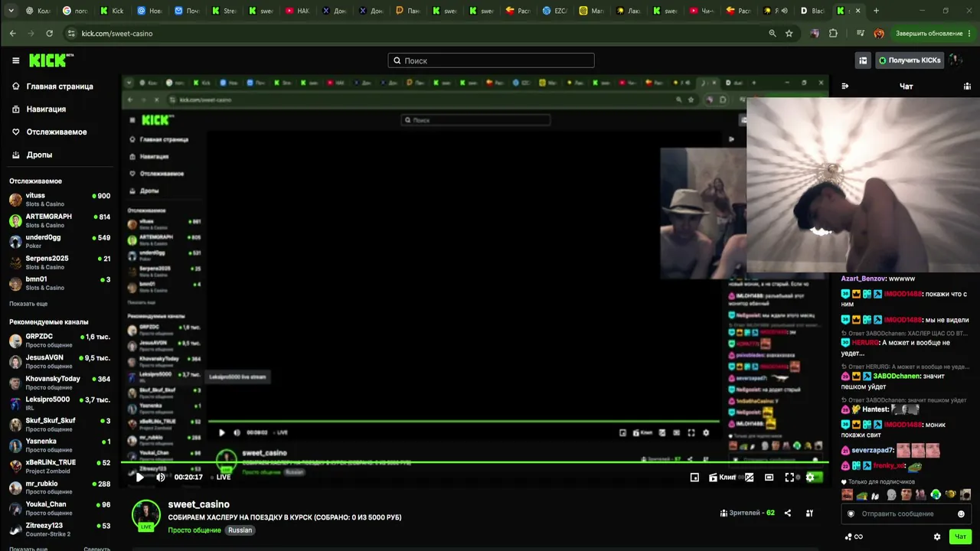Open Skuf_Skuf_Skuf recommended channel

tap(60, 424)
